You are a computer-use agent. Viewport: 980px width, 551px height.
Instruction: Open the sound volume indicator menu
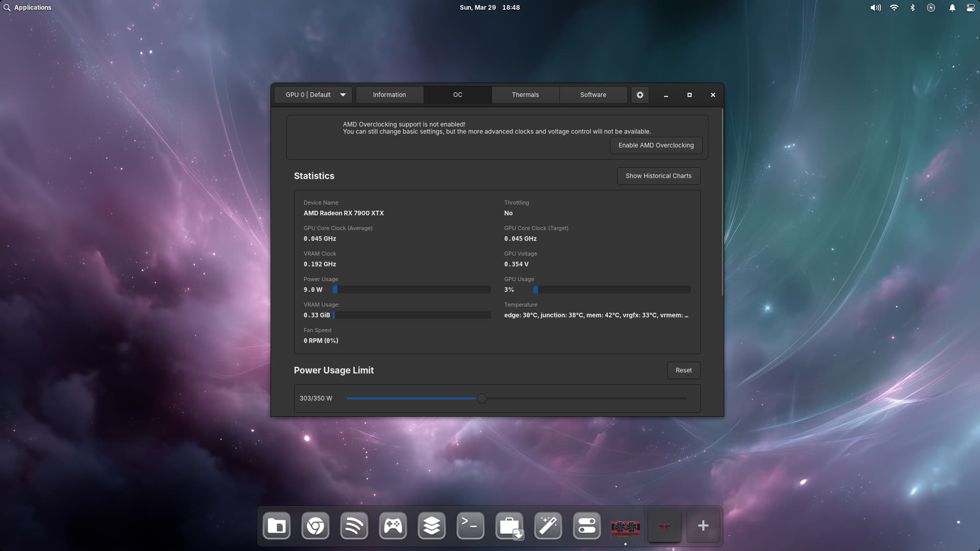pyautogui.click(x=875, y=8)
